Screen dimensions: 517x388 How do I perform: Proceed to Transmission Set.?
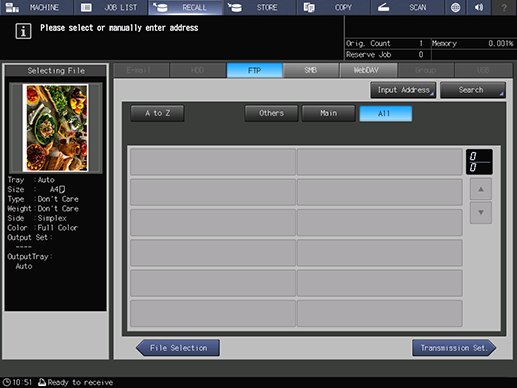(454, 348)
